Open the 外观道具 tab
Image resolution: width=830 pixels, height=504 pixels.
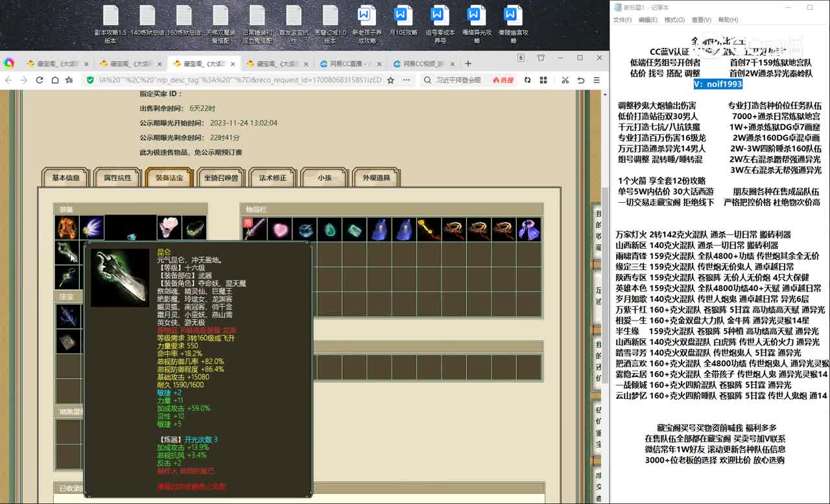(x=376, y=178)
